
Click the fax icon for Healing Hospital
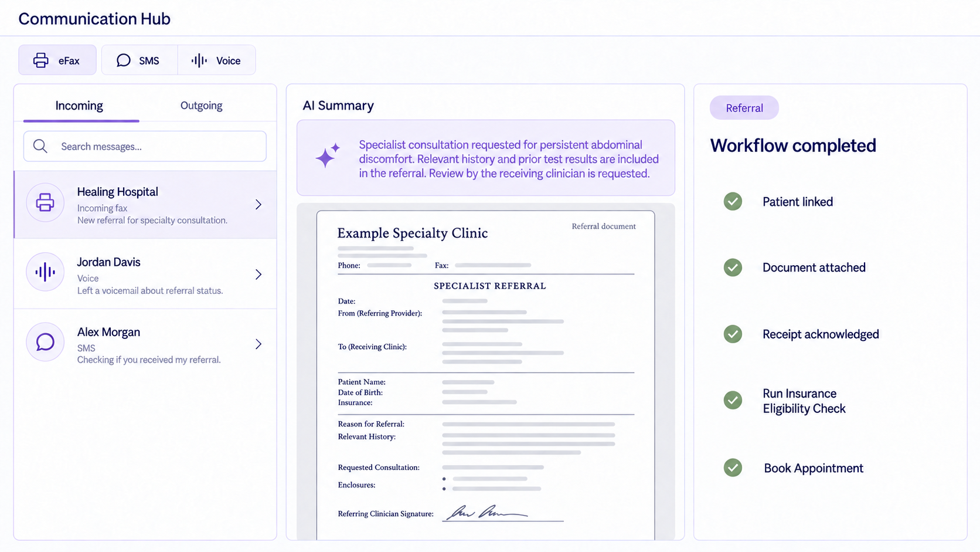click(x=45, y=203)
